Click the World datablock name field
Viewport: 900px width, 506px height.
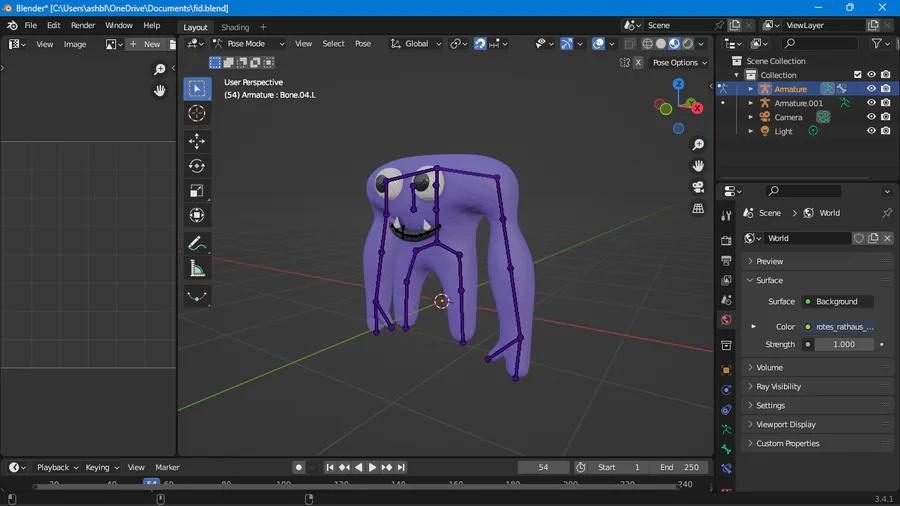(808, 239)
